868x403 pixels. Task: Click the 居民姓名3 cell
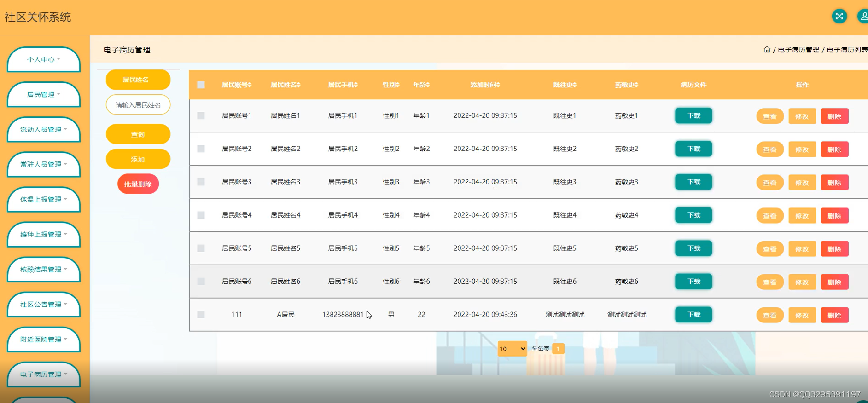pyautogui.click(x=285, y=182)
